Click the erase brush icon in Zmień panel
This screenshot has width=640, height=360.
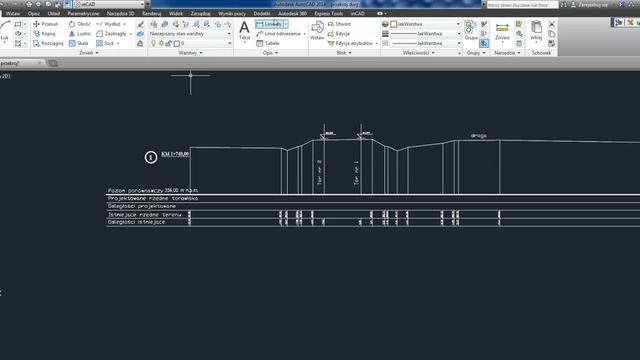(140, 24)
